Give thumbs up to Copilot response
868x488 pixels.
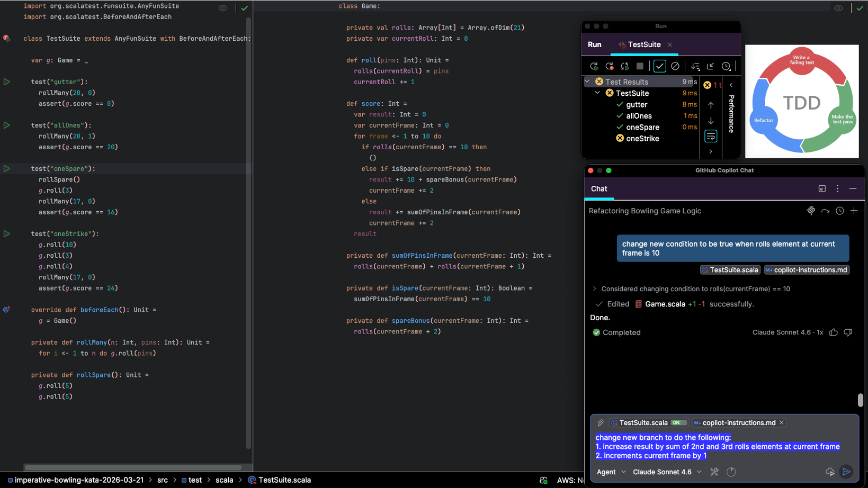tap(834, 332)
